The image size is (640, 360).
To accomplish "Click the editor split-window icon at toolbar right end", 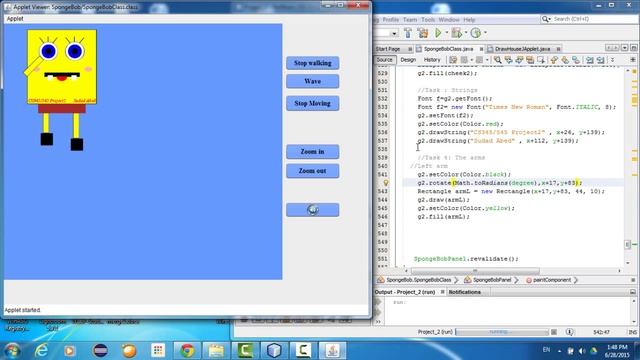I will point(633,60).
